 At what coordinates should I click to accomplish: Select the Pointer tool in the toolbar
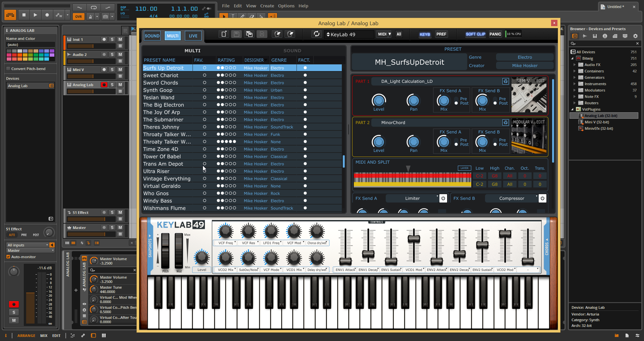click(x=223, y=16)
